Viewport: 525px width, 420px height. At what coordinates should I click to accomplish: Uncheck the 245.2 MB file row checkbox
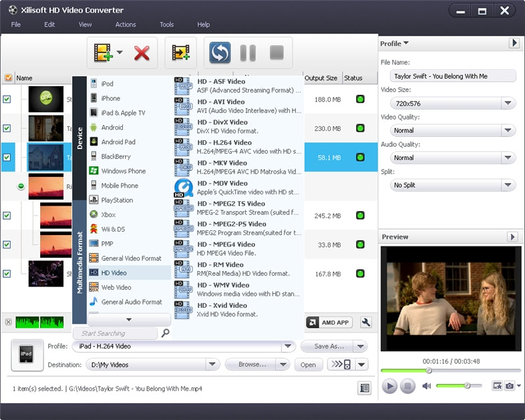pyautogui.click(x=7, y=216)
